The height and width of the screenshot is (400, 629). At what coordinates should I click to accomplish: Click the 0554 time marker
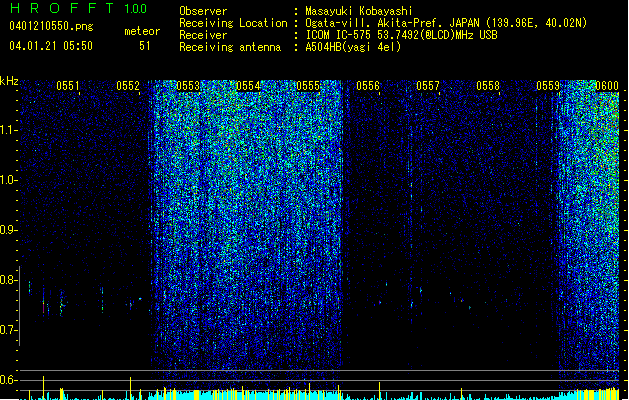pos(248,86)
